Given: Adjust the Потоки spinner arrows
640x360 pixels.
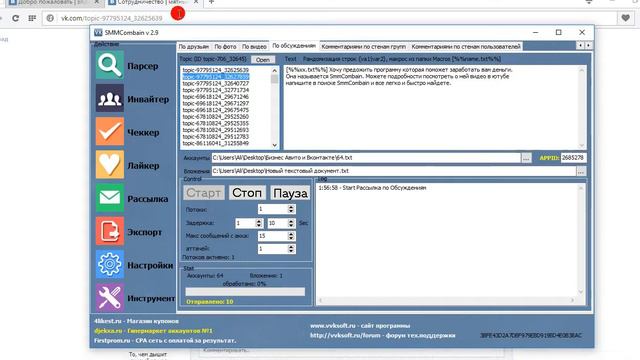Looking at the screenshot, I should click(291, 209).
